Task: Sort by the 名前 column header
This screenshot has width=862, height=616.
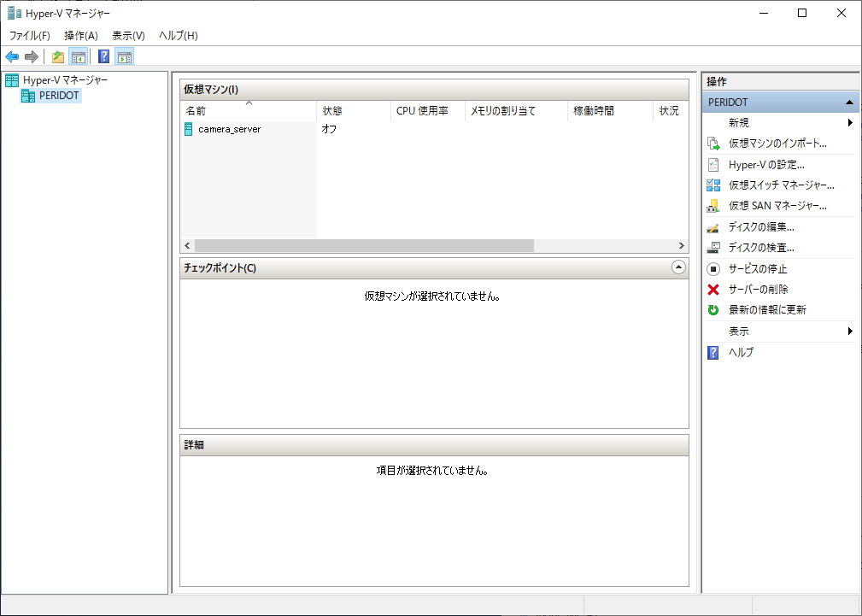Action: click(249, 111)
